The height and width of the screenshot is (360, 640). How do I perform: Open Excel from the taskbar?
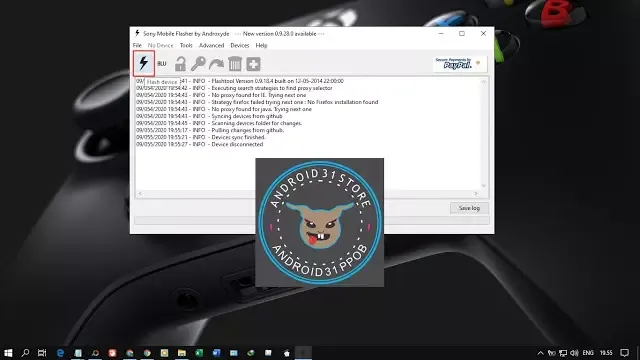[x=199, y=353]
